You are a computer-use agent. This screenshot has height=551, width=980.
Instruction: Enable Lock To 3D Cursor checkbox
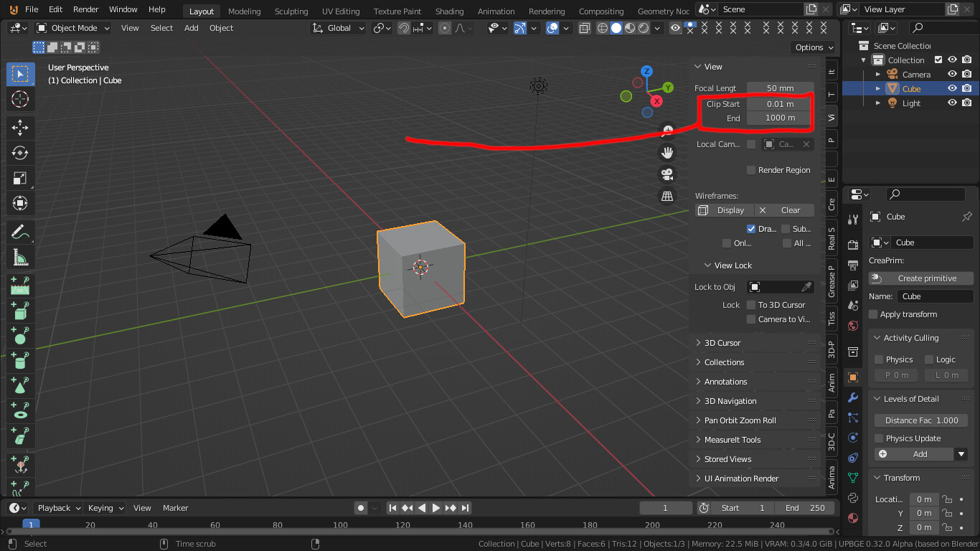coord(751,305)
